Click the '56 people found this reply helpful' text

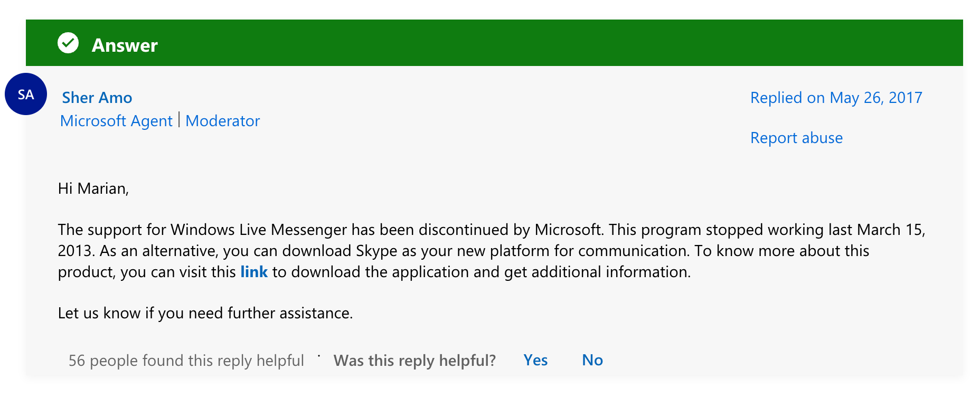pos(186,361)
